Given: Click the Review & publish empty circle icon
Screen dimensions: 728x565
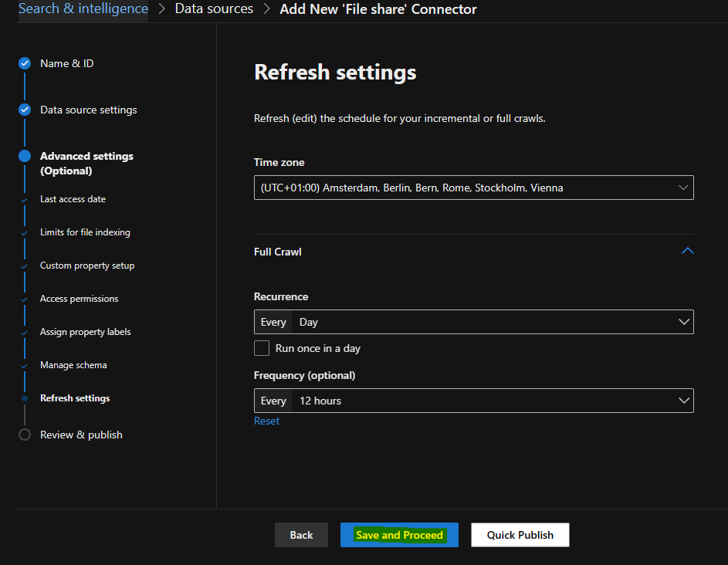Looking at the screenshot, I should 25,435.
